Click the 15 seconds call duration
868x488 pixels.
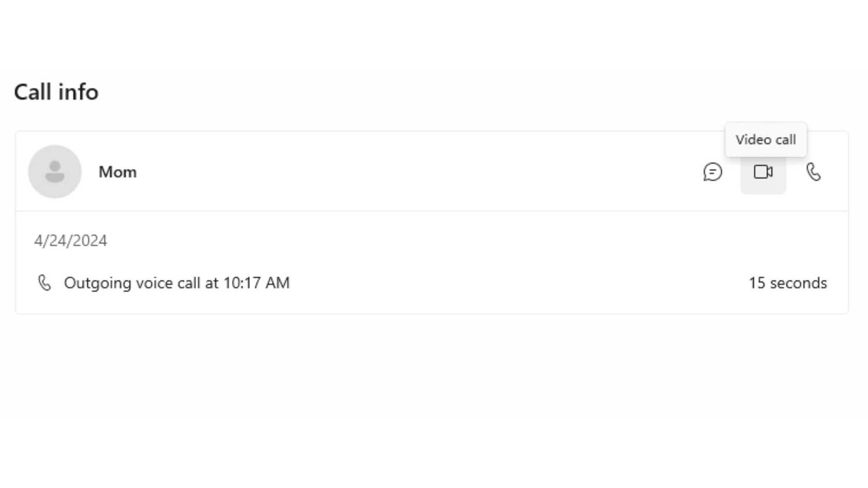coord(788,283)
